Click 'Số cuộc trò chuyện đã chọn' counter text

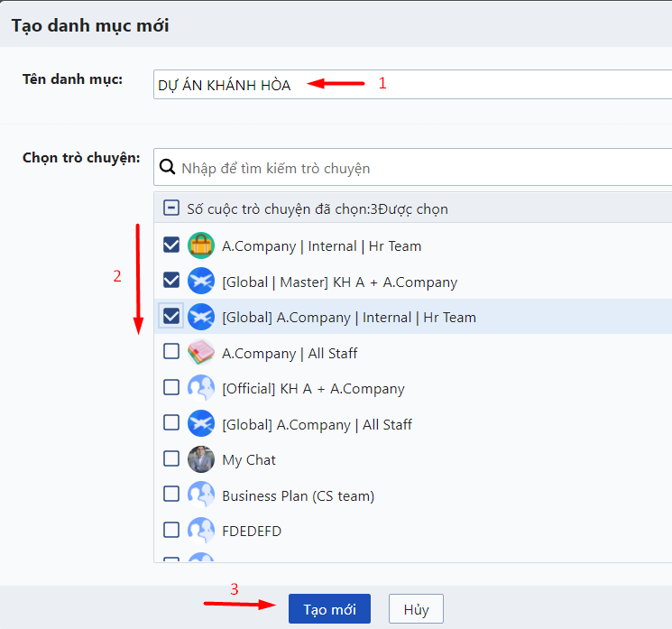pos(318,209)
